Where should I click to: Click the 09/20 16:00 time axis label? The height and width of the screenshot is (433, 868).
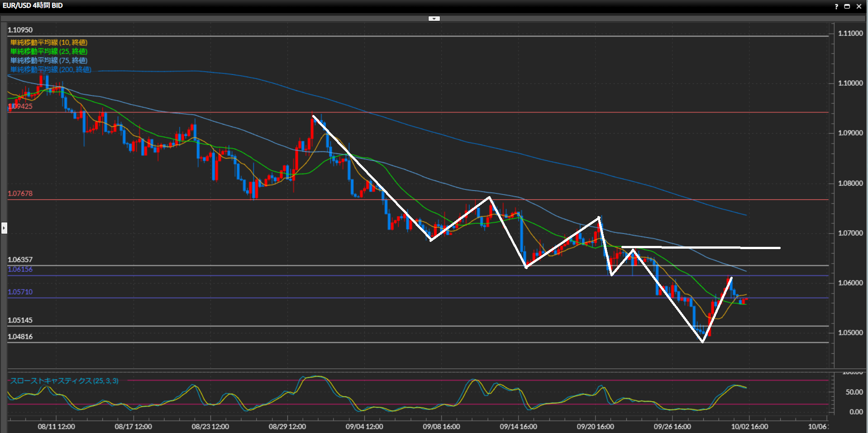[595, 427]
